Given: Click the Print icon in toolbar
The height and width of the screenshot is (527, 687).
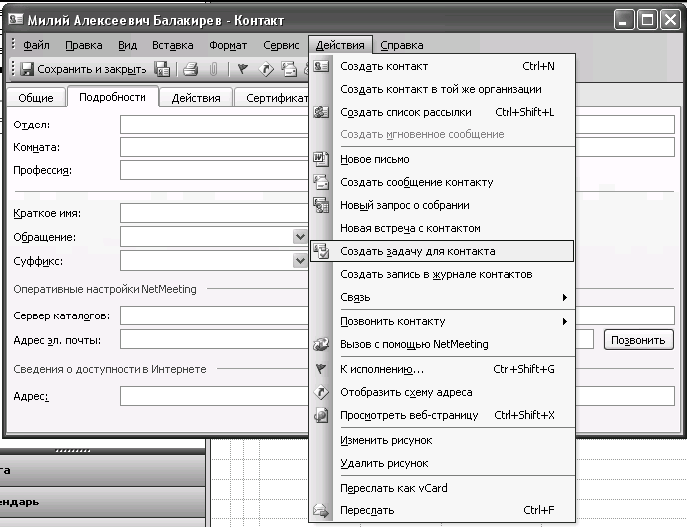Looking at the screenshot, I should pyautogui.click(x=190, y=69).
